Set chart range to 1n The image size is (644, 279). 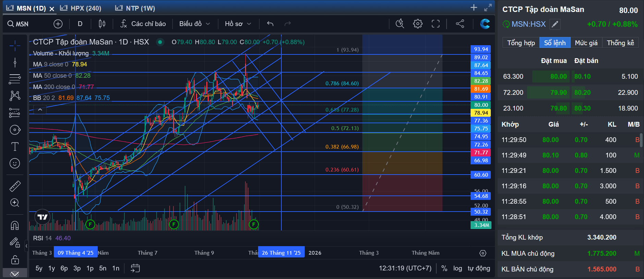(x=116, y=268)
